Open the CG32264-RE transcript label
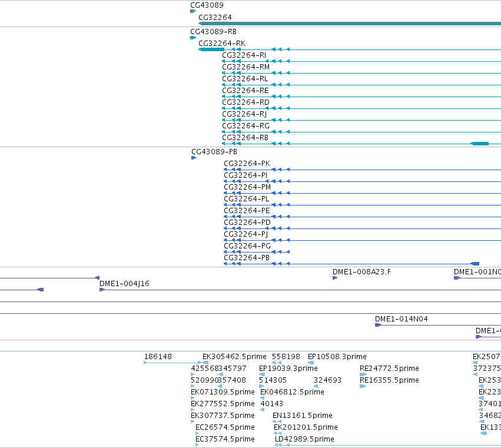The image size is (501, 448). tap(245, 91)
